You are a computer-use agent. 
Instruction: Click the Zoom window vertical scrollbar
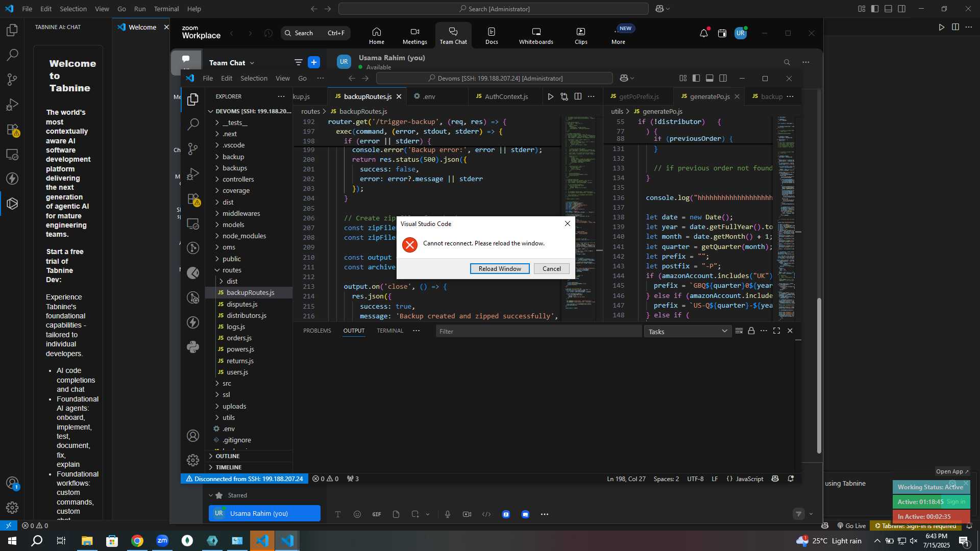tap(819, 375)
